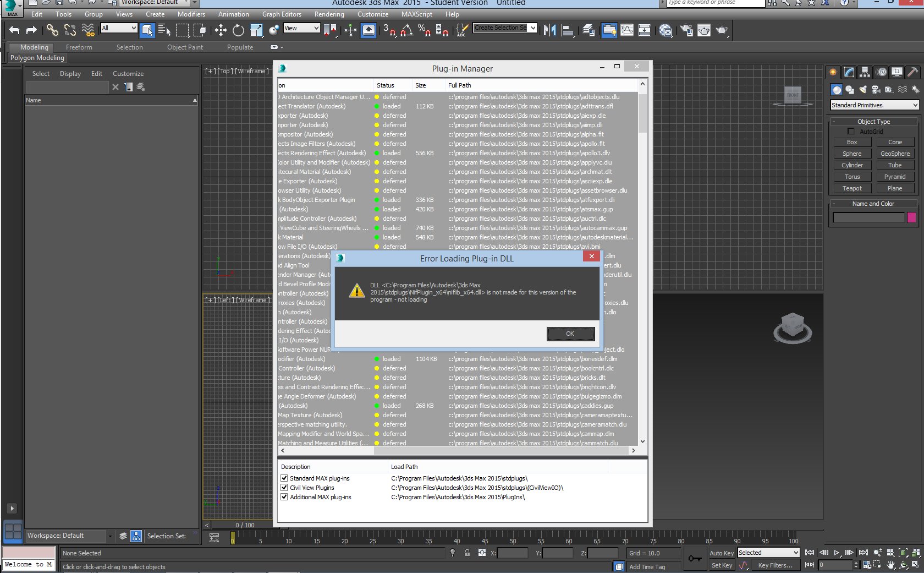Uncheck Standard MAX plug-ins checkbox

(284, 478)
